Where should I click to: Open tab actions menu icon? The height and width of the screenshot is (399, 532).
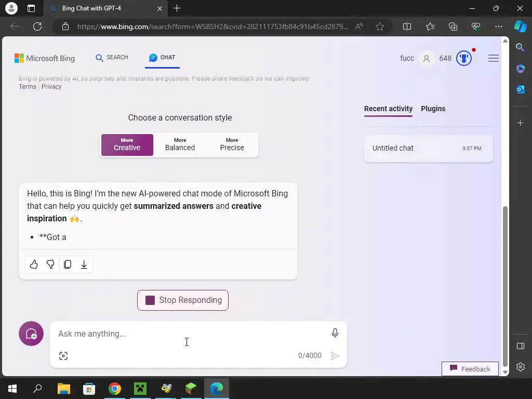tap(31, 8)
